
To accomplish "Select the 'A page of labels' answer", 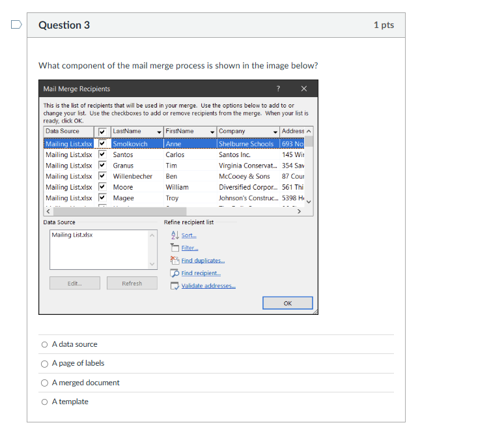I will [45, 364].
